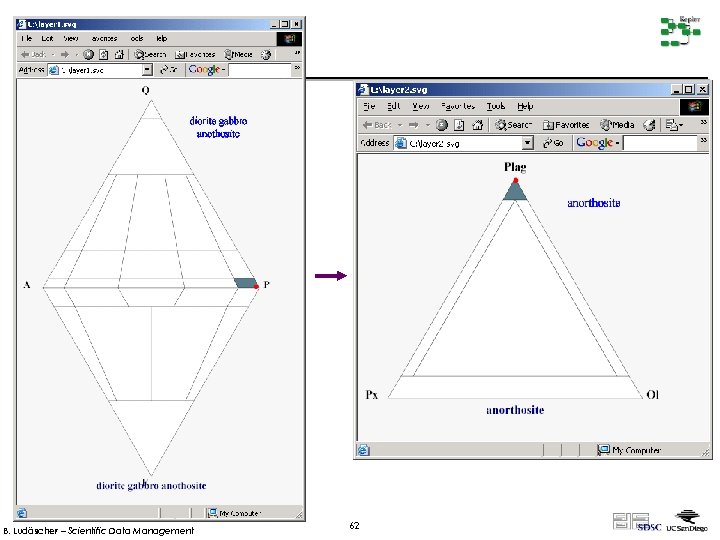This screenshot has height=540, width=720.
Task: Click Go button in layer1.svg window
Action: tap(168, 70)
